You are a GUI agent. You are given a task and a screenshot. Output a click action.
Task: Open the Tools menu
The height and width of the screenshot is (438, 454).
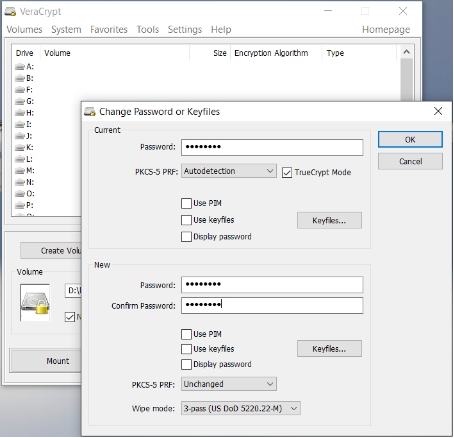[148, 30]
